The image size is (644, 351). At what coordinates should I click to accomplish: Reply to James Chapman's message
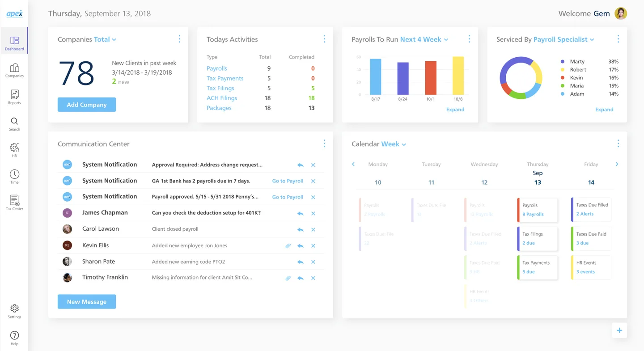coord(300,213)
